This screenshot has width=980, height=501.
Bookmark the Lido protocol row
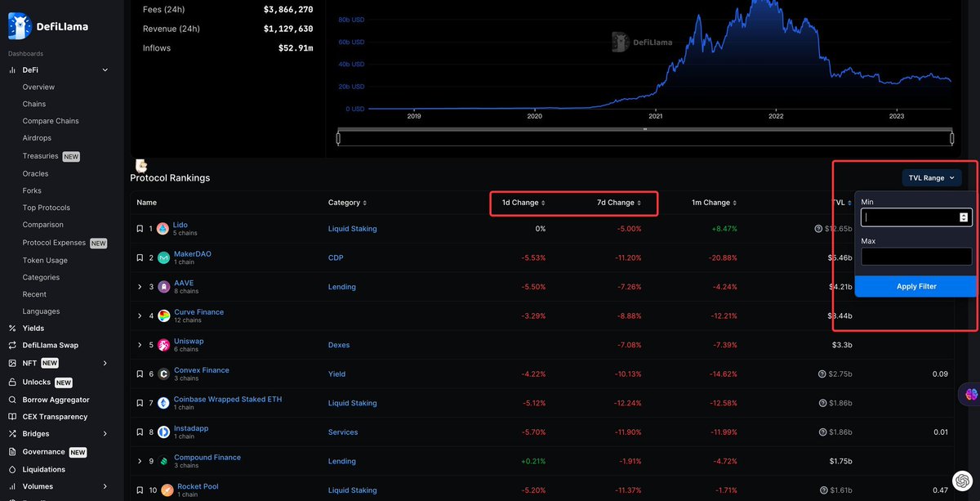(140, 229)
